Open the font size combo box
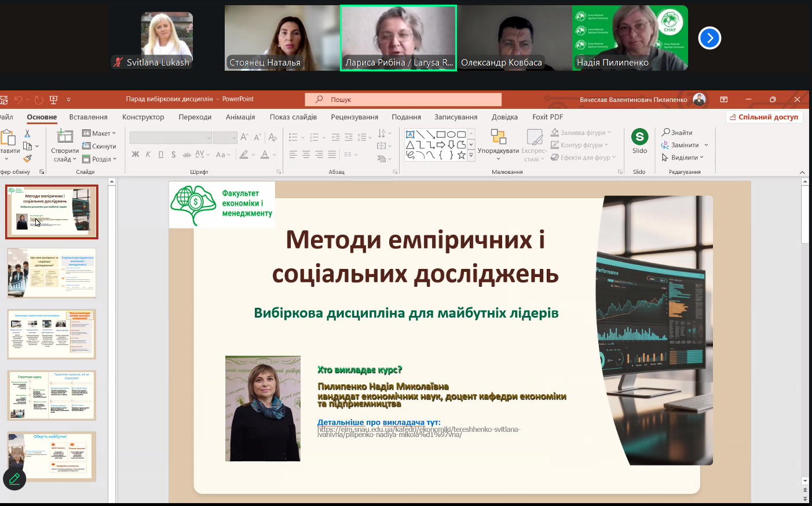The width and height of the screenshot is (812, 506). tap(225, 137)
